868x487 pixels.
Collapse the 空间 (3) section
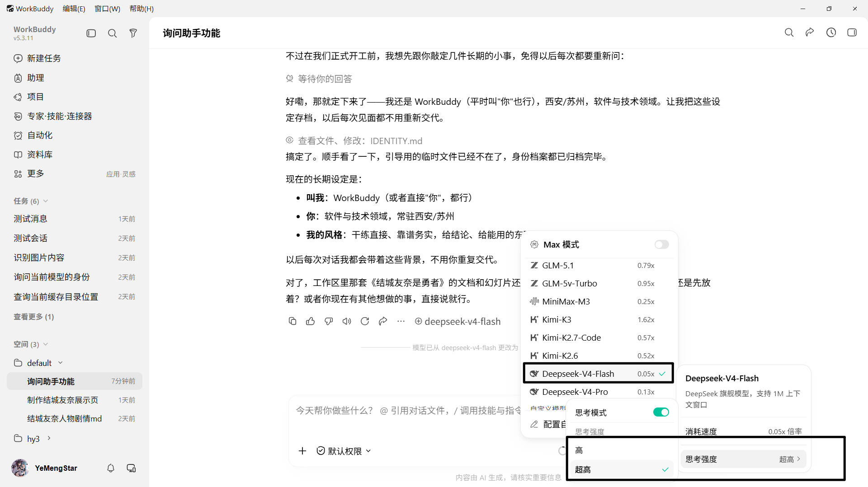(31, 344)
